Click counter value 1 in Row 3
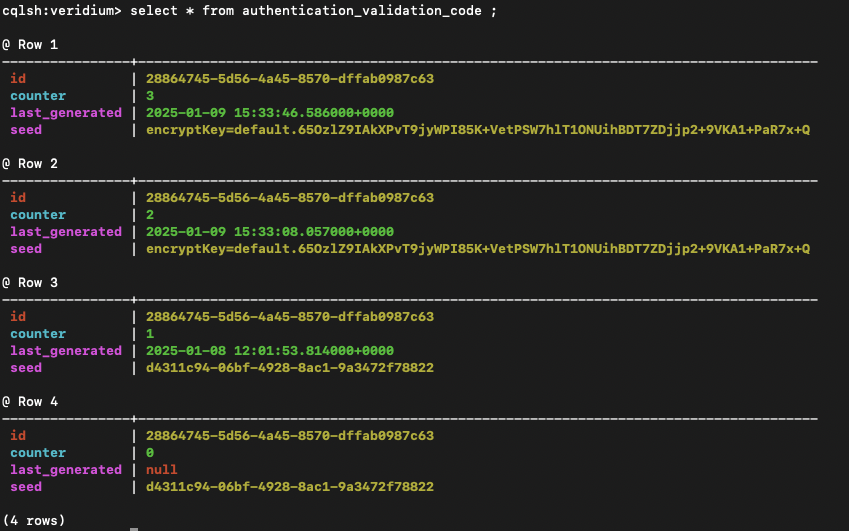Screen dimensions: 849x531 pyautogui.click(x=150, y=333)
